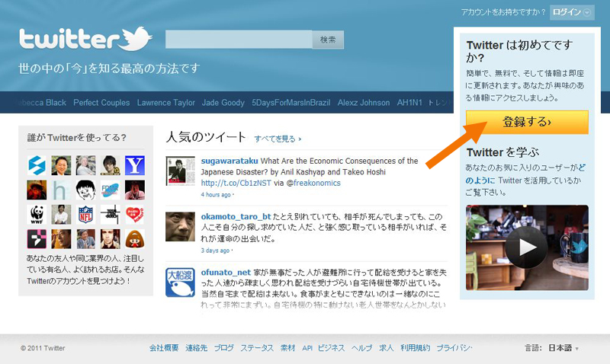Open the API footer link

[307, 348]
